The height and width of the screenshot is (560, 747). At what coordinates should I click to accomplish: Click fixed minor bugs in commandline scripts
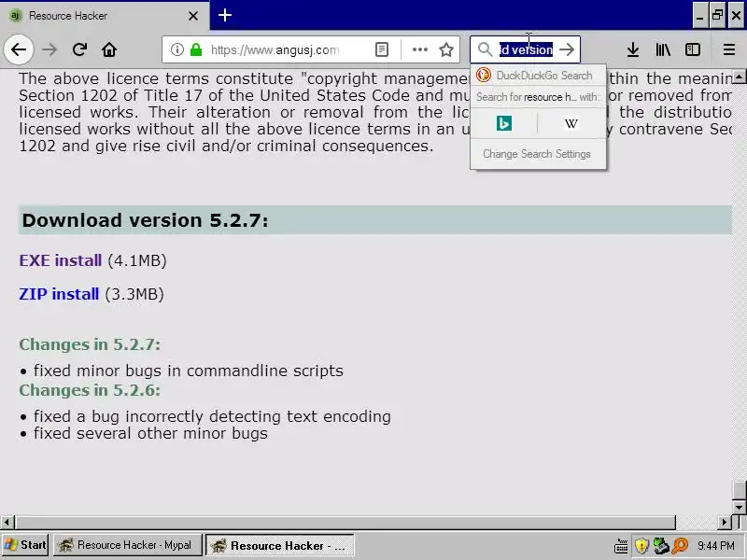coord(189,371)
